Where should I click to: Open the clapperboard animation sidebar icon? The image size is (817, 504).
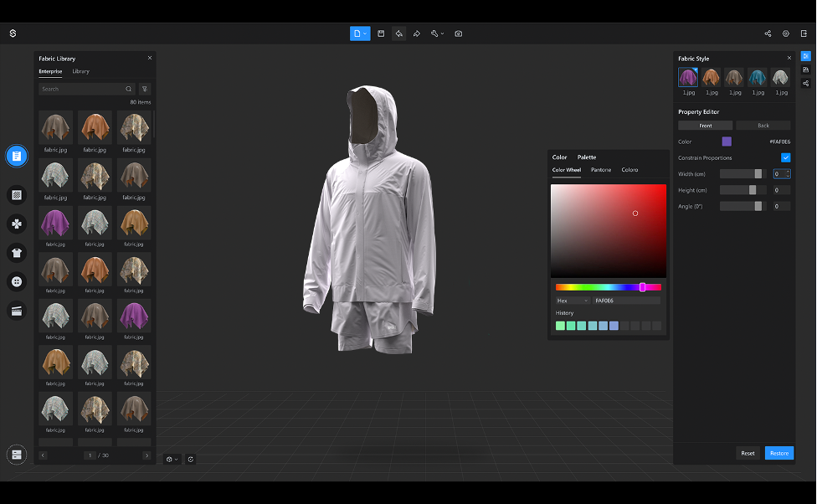click(16, 311)
